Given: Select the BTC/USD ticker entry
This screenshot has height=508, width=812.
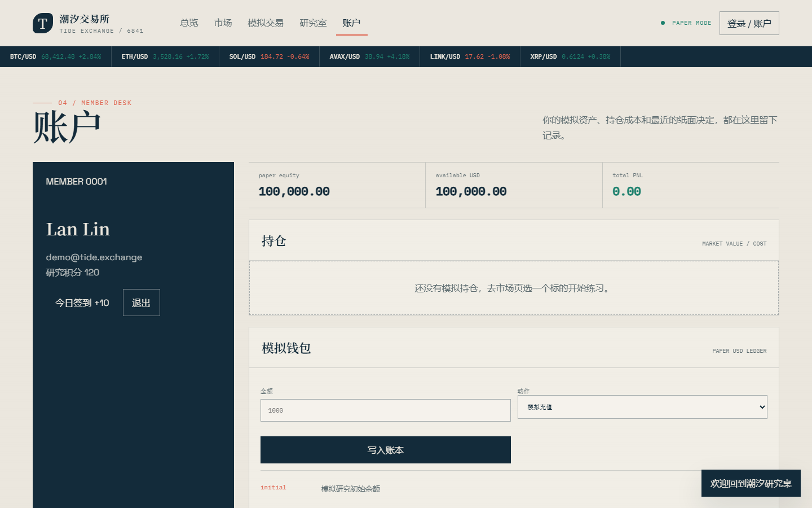Looking at the screenshot, I should (55, 56).
